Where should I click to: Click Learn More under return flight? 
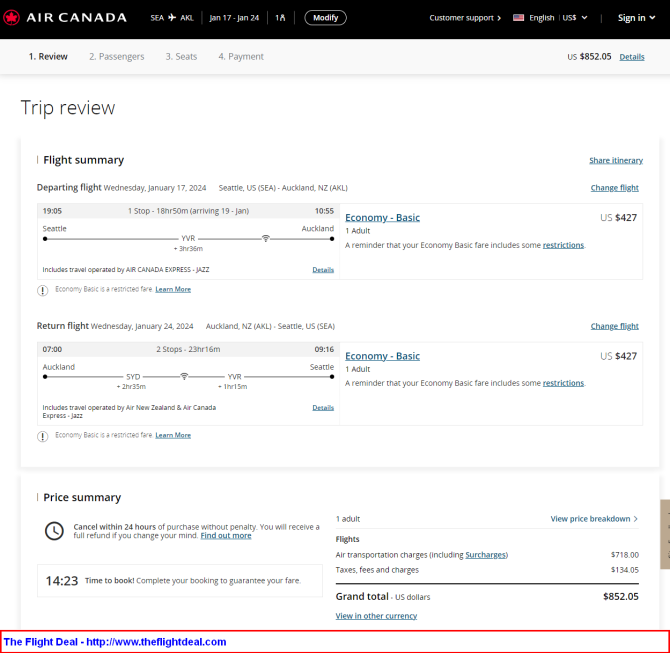click(173, 435)
